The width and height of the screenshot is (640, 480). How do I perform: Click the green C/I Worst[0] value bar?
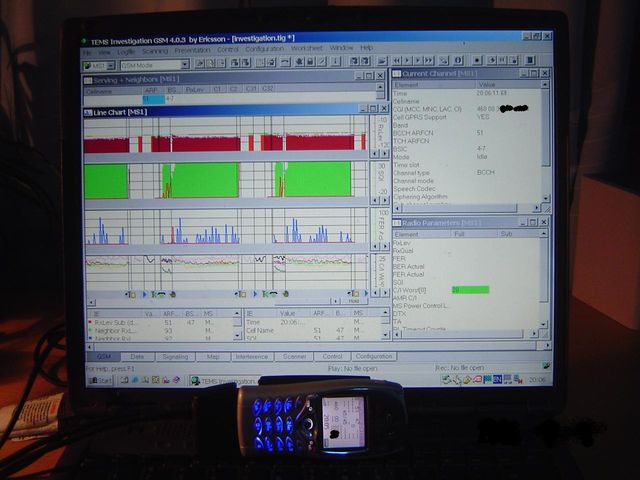(x=470, y=290)
